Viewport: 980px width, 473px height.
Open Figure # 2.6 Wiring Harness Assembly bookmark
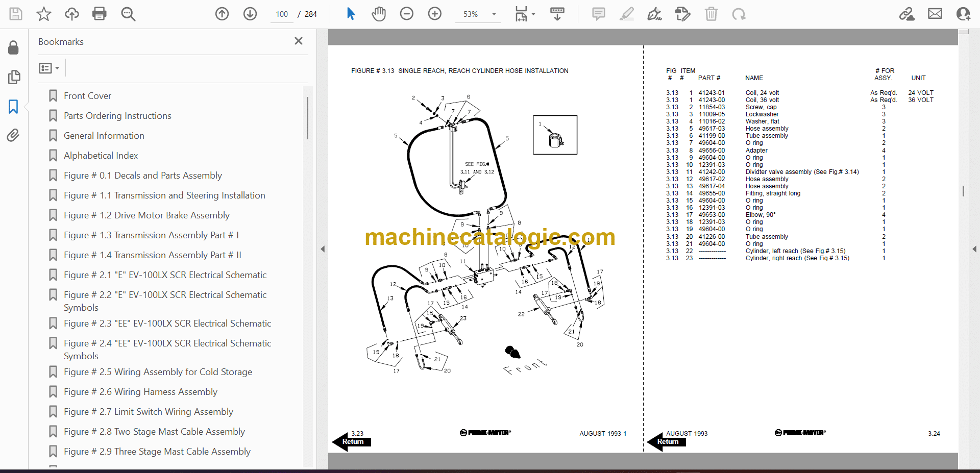pos(140,392)
